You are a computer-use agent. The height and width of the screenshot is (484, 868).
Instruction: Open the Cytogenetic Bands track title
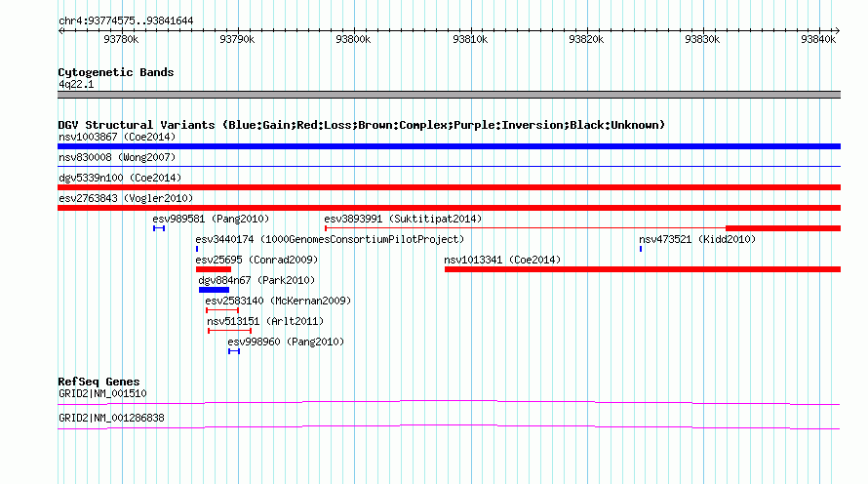(116, 72)
